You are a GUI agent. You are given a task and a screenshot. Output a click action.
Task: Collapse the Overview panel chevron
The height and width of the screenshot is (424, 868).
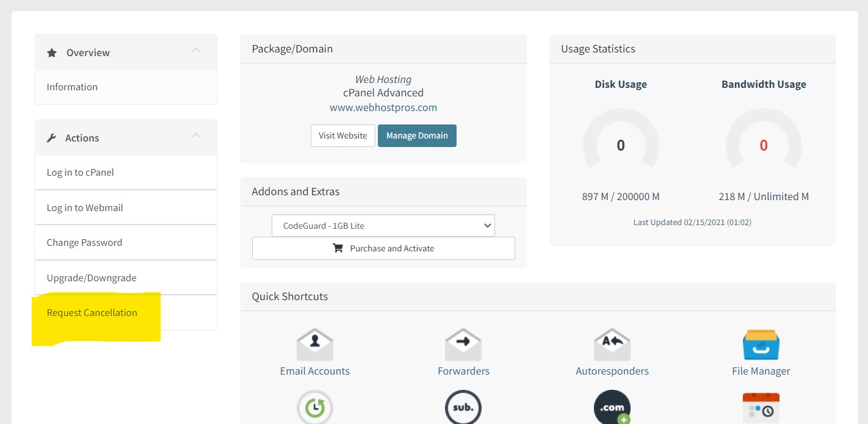[x=196, y=50]
